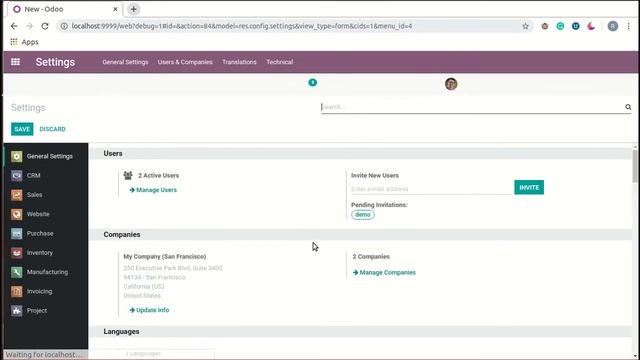Click 'My Company (San Francisco)' text
This screenshot has width=640, height=360.
(165, 257)
